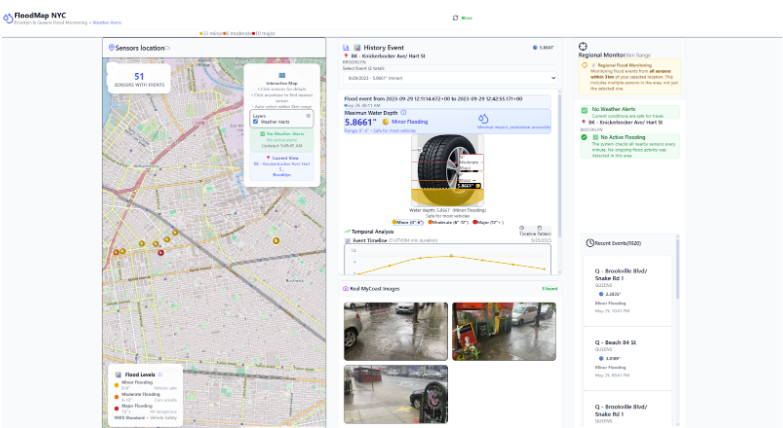Click the Regional Flood Monitoring notice
Image resolution: width=783 pixels, height=428 pixels.
click(630, 77)
